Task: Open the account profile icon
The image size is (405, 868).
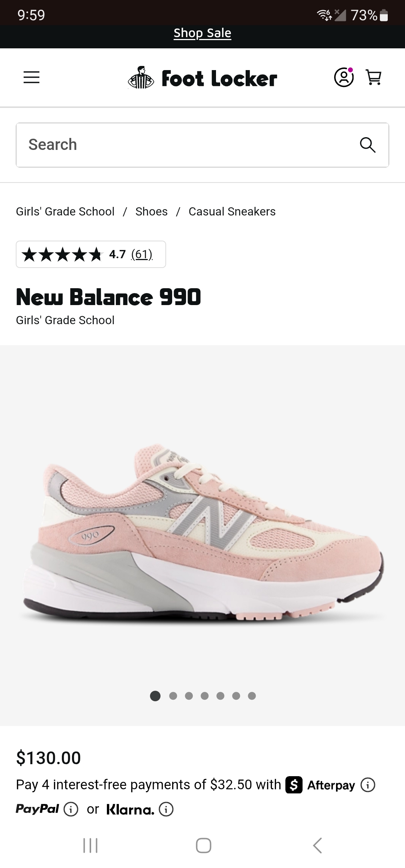Action: 344,77
